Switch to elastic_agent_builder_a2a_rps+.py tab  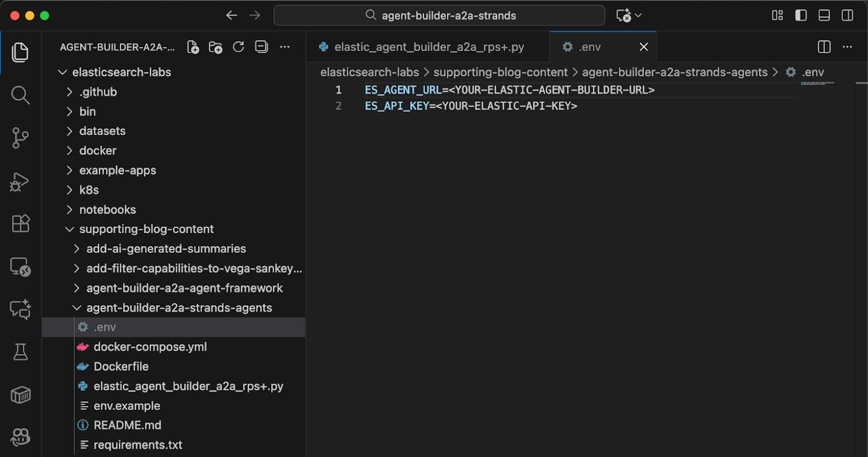click(428, 47)
